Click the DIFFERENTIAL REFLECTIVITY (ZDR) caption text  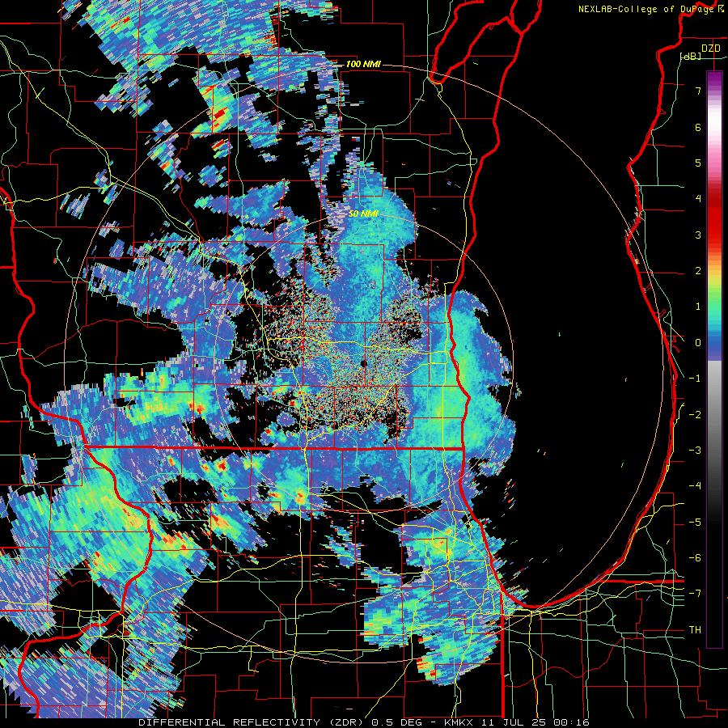pos(252,722)
